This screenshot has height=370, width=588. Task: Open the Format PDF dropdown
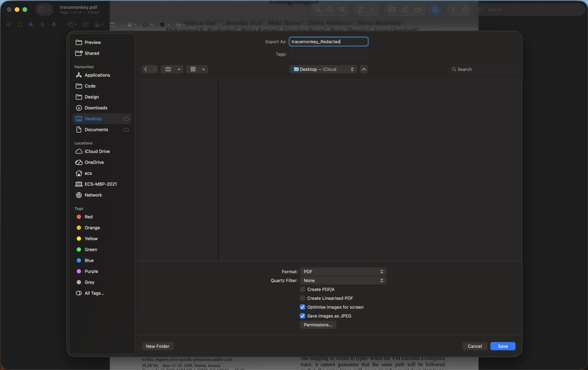pos(343,272)
